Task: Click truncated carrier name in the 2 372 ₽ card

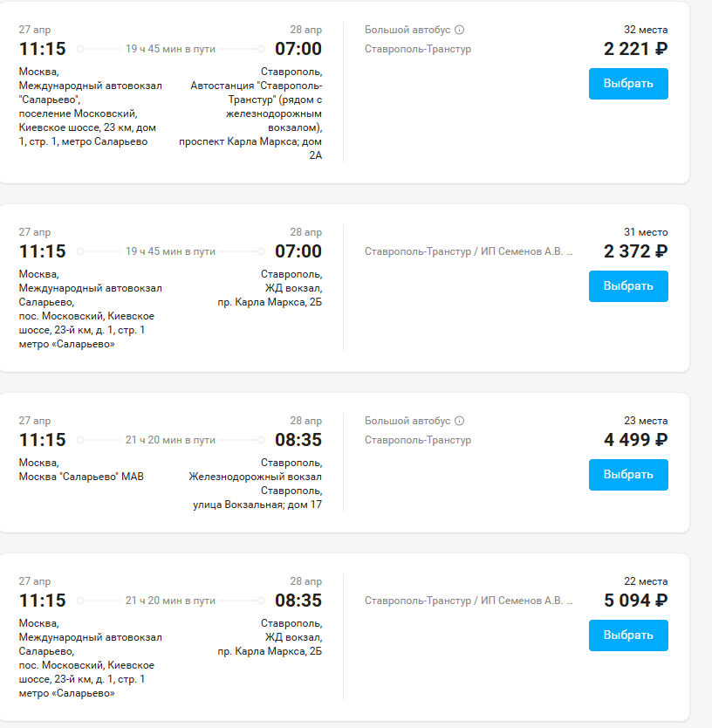Action: pos(469,251)
